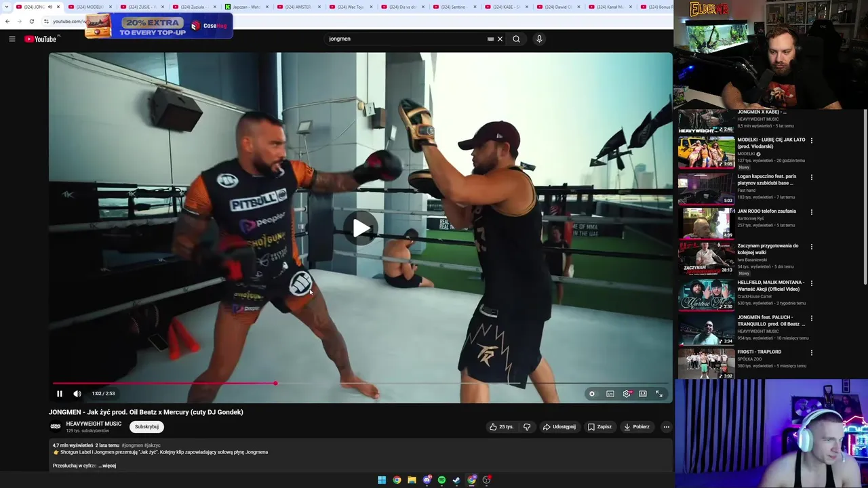Open options menu for MODELKI video
The image size is (868, 488).
(x=811, y=141)
